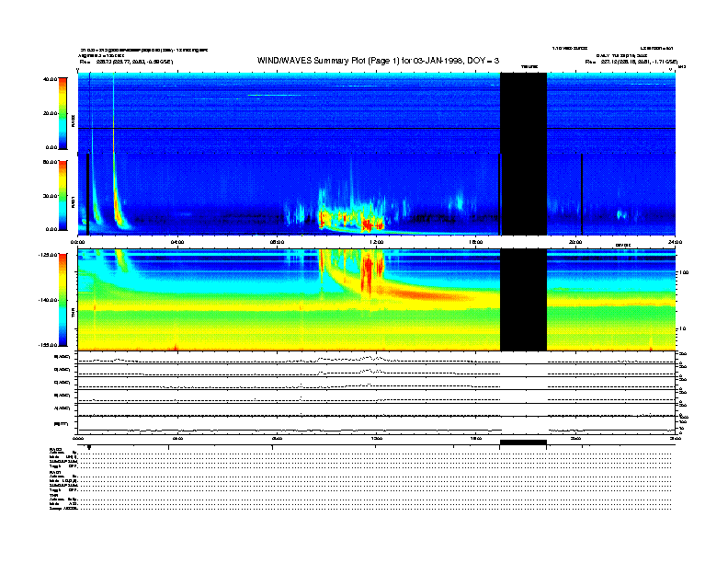Click the 12:00 label under RAD1 spectrogram

coord(377,242)
